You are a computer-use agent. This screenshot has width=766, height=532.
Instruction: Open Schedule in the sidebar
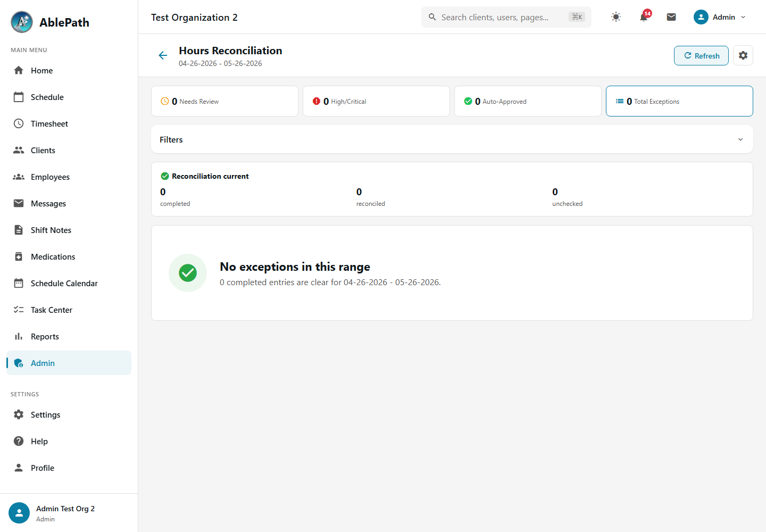69,97
